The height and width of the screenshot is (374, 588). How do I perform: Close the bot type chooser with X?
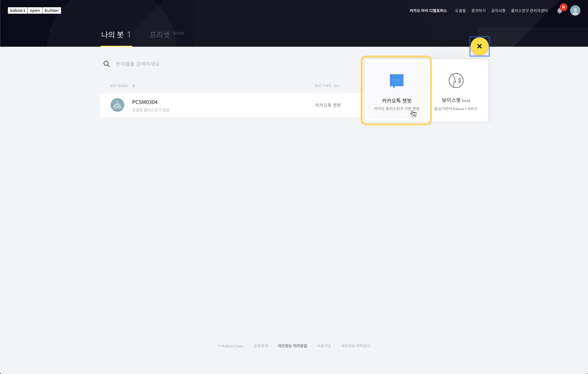click(x=479, y=46)
